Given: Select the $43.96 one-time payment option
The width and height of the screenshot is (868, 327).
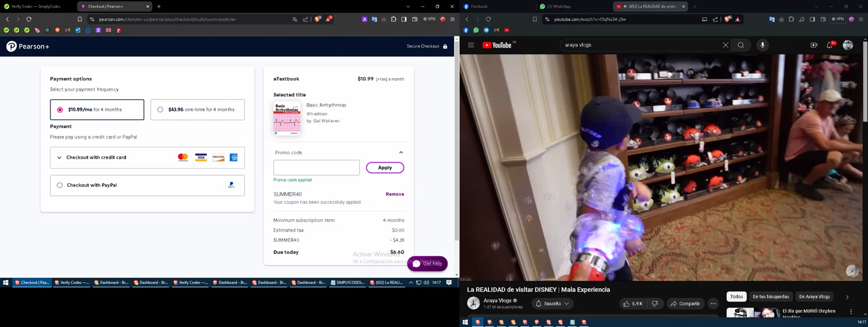Looking at the screenshot, I should pos(197,109).
